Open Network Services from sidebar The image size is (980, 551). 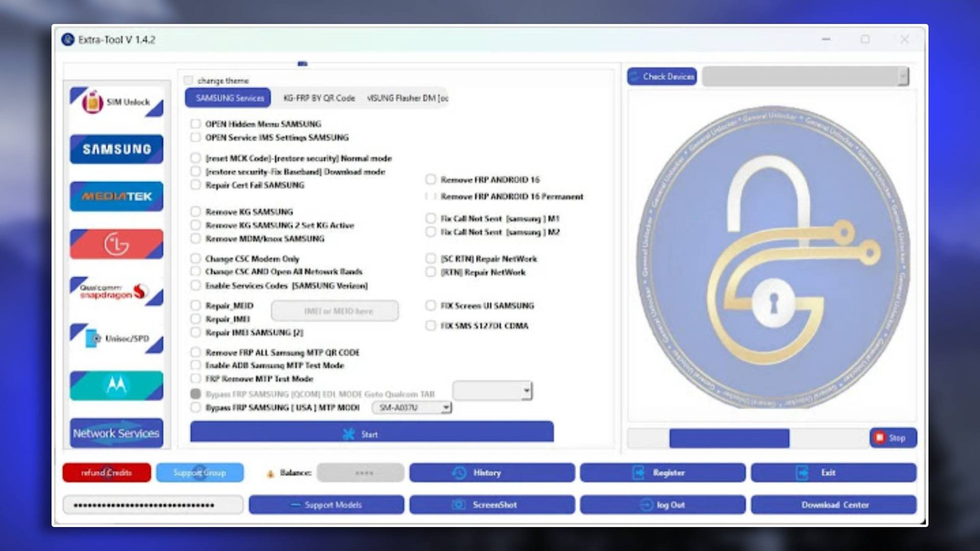116,433
